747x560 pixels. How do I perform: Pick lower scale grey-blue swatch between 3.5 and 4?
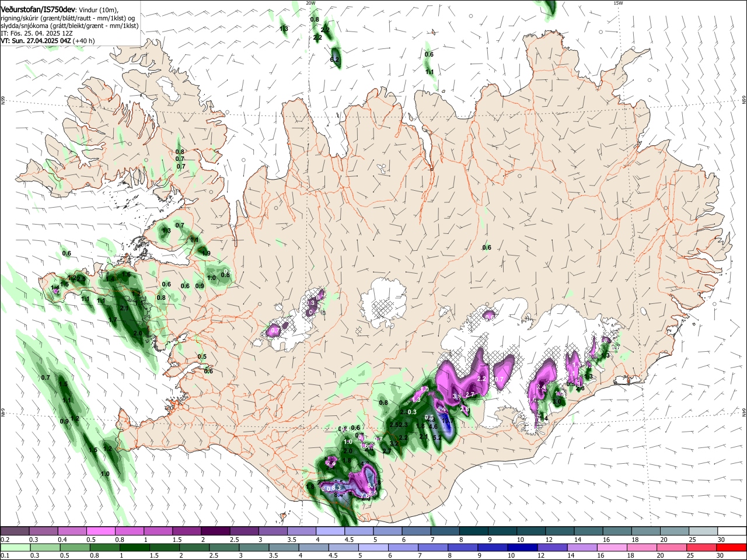(283, 547)
